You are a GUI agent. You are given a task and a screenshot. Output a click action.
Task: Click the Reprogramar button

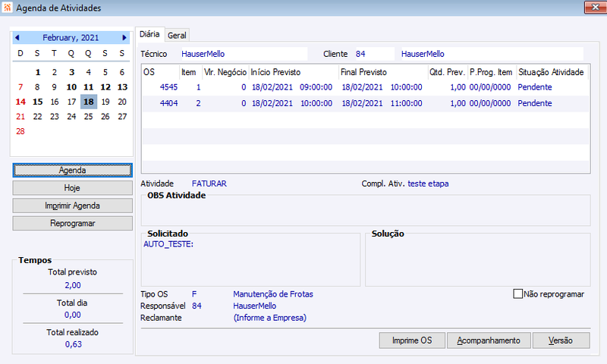[72, 224]
